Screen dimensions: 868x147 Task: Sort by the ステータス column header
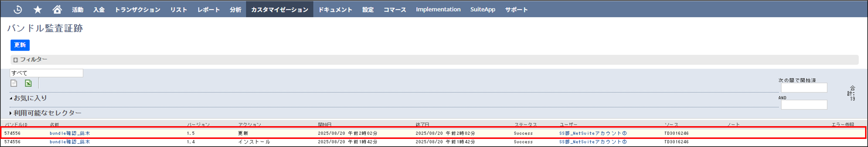(x=525, y=124)
